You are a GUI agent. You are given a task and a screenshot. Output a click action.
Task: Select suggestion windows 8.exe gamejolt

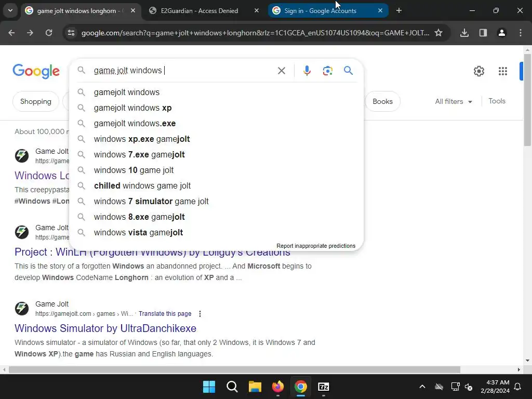click(x=216, y=217)
